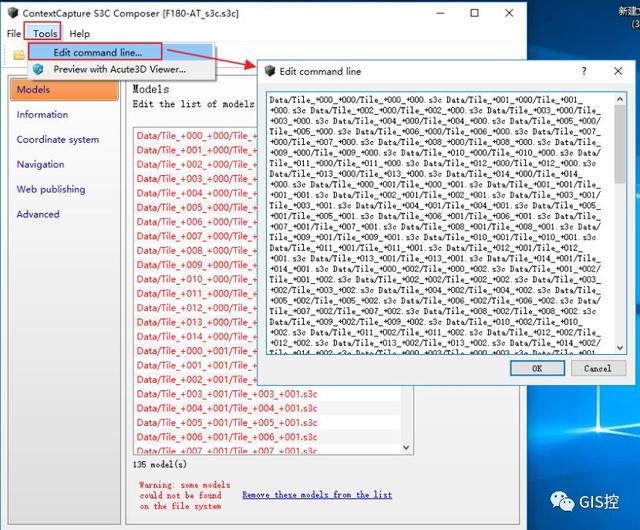
Task: Click Remove these models from the list link
Action: 317,495
